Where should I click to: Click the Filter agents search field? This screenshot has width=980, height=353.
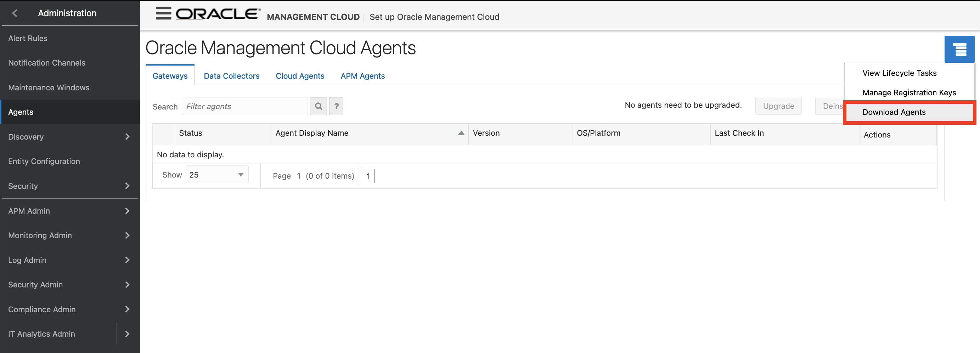[x=244, y=106]
